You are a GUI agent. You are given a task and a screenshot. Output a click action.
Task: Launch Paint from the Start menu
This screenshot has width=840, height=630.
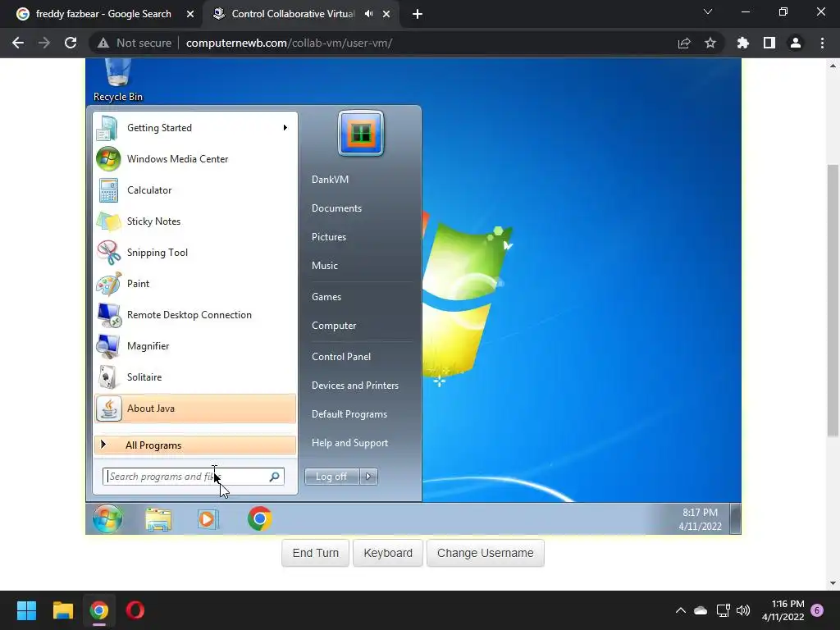(195, 283)
